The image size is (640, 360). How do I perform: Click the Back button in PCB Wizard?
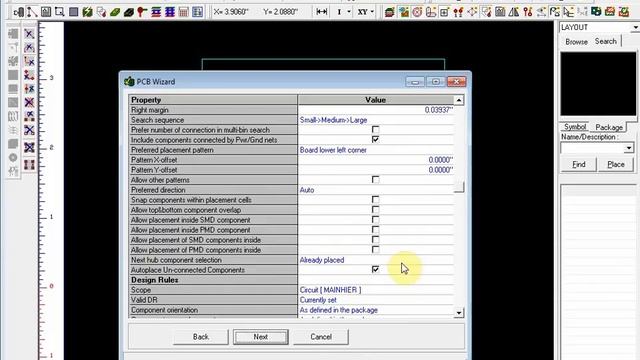point(201,337)
